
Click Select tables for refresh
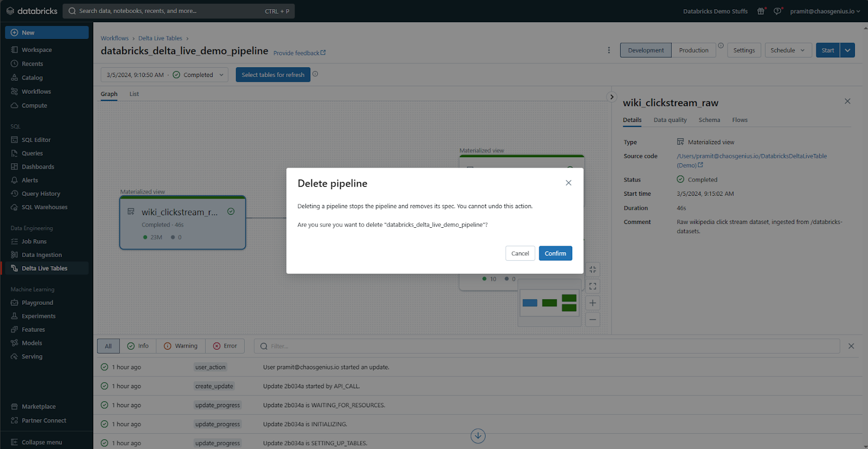click(x=273, y=75)
